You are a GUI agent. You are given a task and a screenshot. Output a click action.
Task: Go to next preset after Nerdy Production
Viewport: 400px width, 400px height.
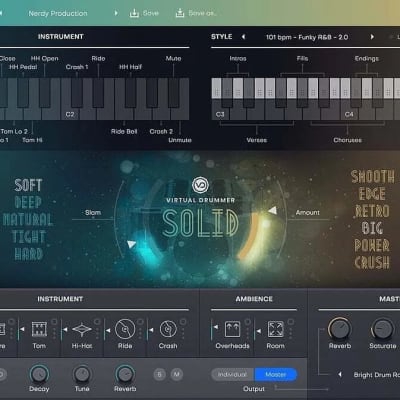click(x=116, y=13)
